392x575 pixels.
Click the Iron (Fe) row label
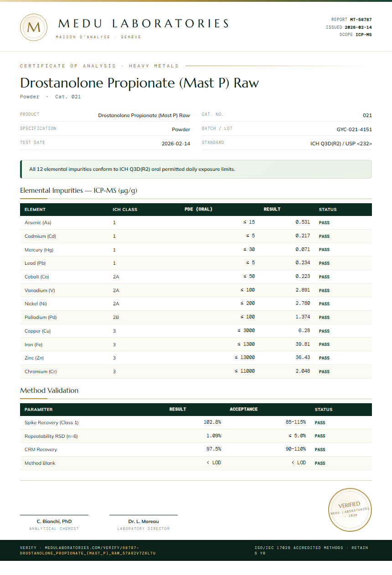tap(33, 344)
